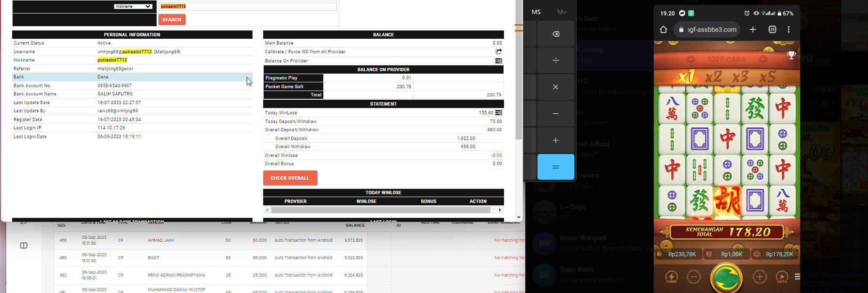
Task: Open the L~ Days chat in the background window
Action: click(590, 212)
